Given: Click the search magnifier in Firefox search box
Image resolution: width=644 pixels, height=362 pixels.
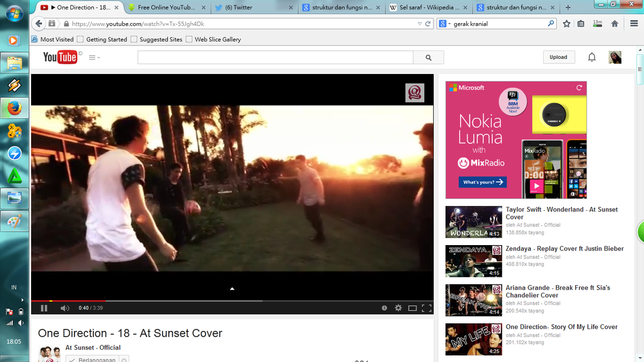Looking at the screenshot, I should 551,24.
